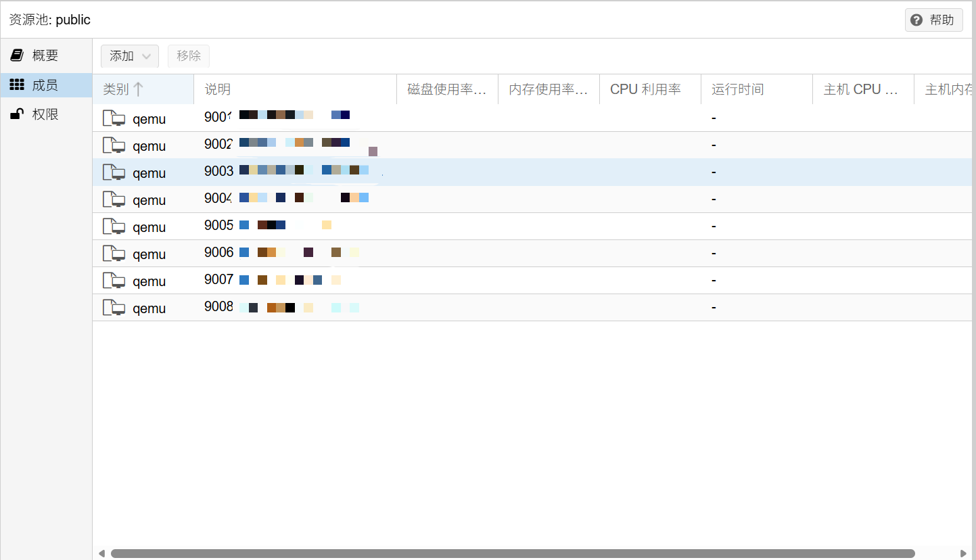Click the qemu icon in row 9008
976x560 pixels.
tap(114, 308)
